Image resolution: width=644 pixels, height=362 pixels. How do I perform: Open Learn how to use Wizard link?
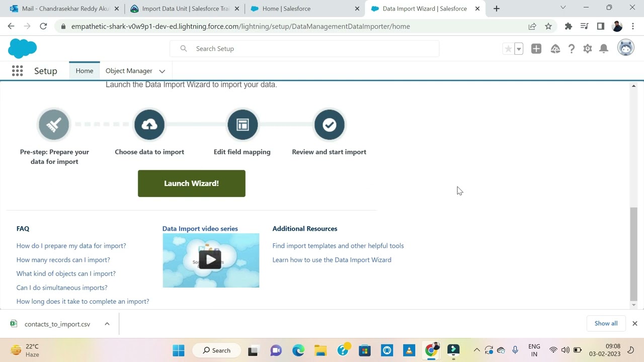click(332, 260)
